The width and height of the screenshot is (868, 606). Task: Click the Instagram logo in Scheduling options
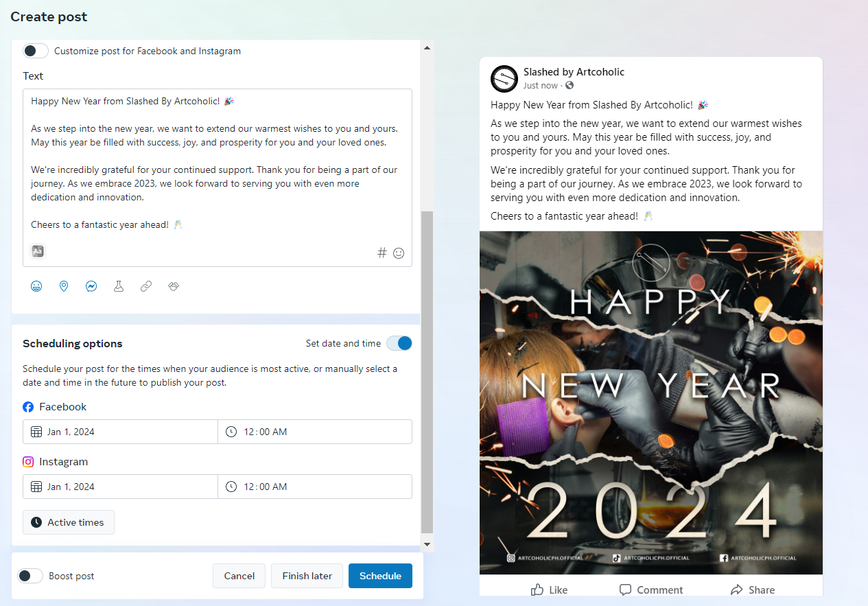28,462
